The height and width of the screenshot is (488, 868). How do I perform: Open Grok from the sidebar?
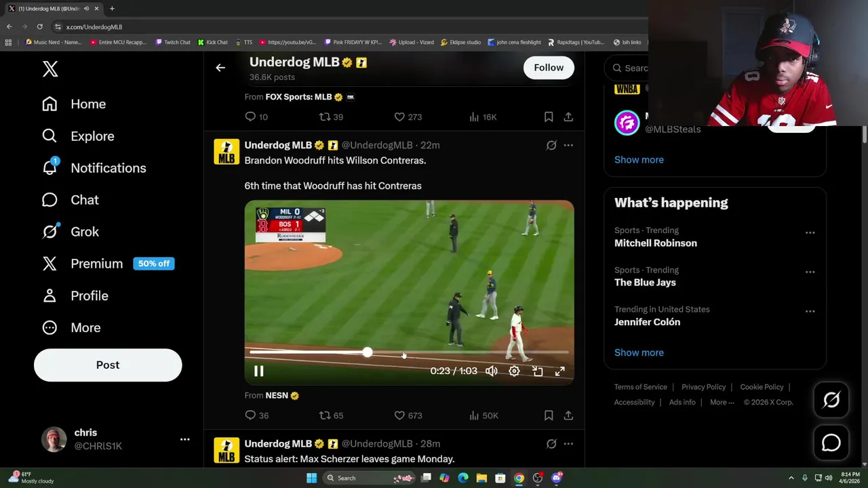pos(71,232)
